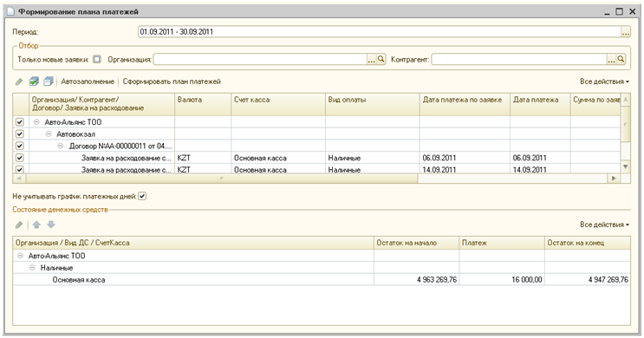
Task: Click the scroll left arrow of upper table
Action: [x=19, y=179]
